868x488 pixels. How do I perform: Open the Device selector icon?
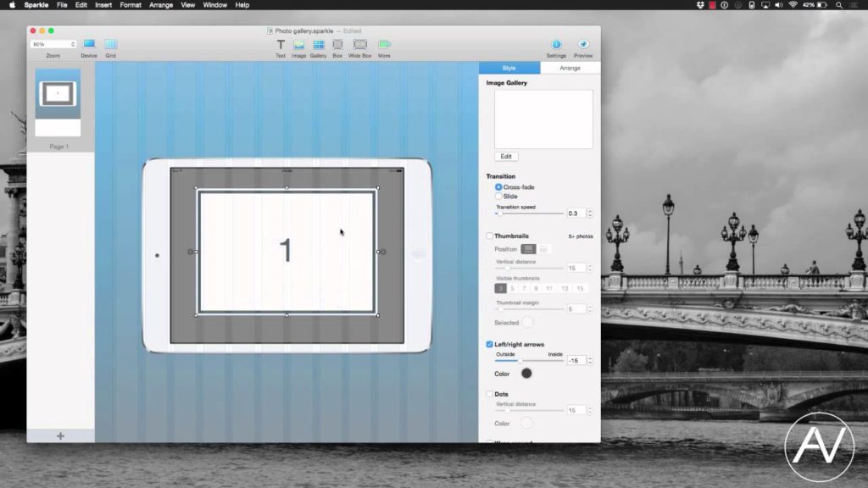coord(89,44)
